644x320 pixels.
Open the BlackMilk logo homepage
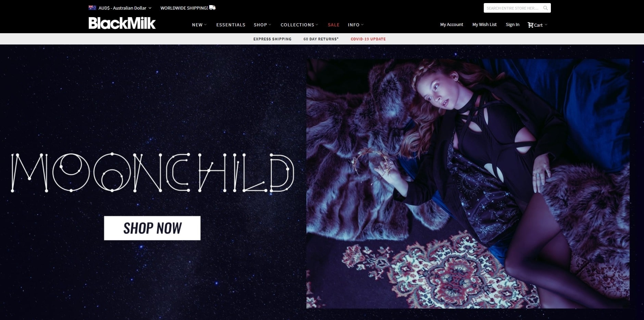click(122, 23)
